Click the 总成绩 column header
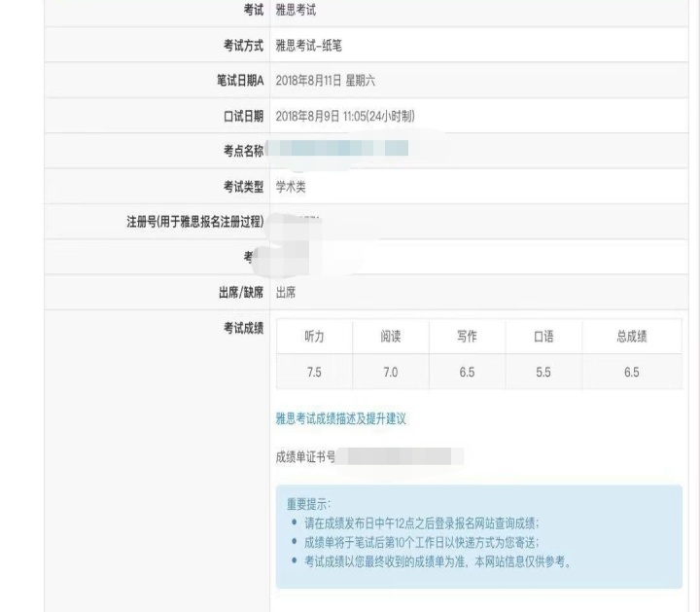 click(631, 337)
